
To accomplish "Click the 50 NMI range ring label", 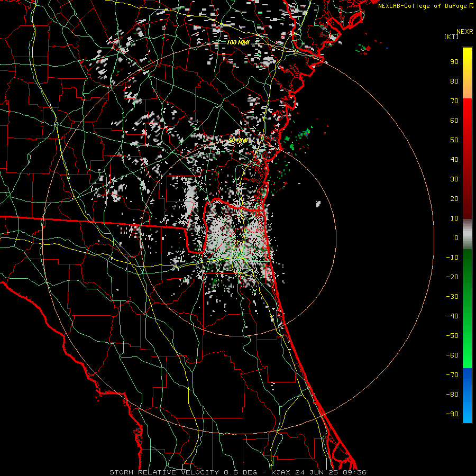I will 239,140.
